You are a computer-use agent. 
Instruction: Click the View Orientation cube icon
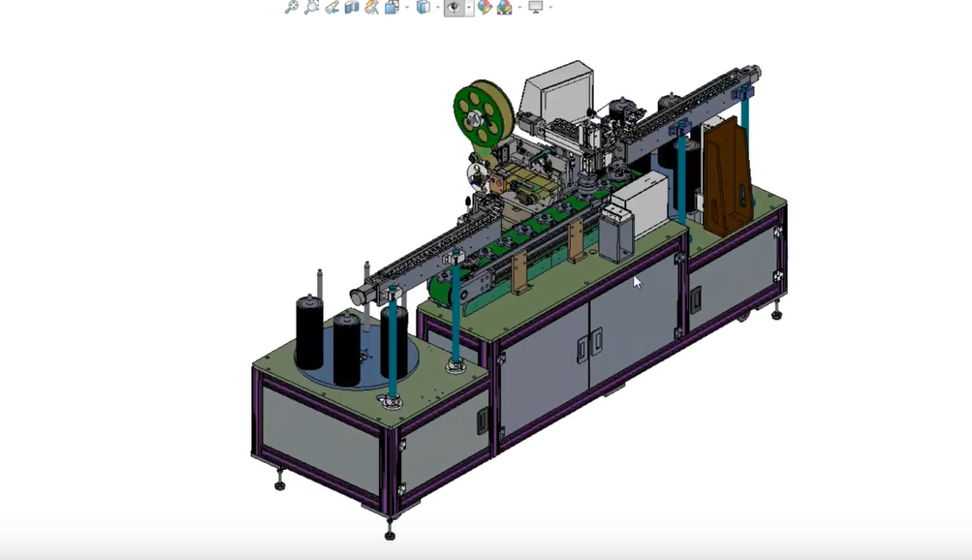392,7
